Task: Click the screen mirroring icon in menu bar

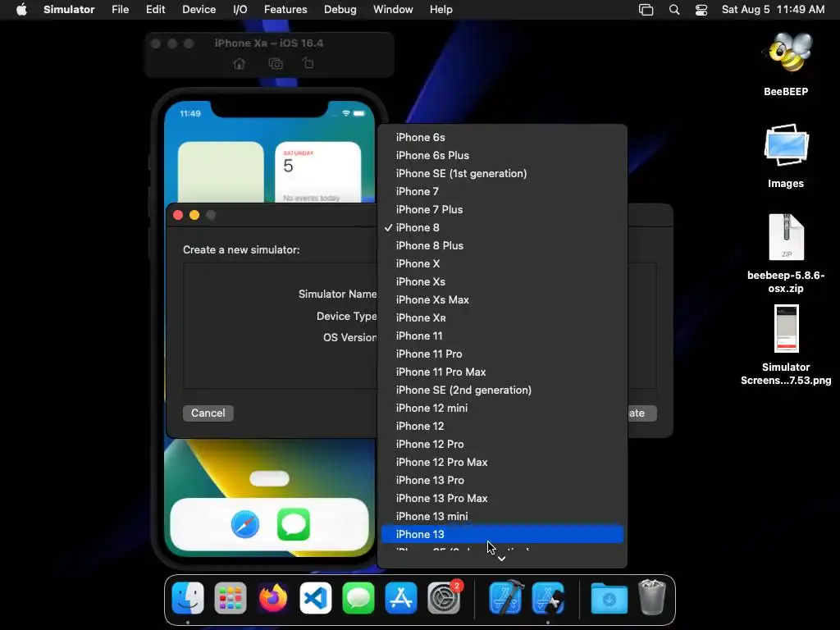Action: pyautogui.click(x=646, y=10)
